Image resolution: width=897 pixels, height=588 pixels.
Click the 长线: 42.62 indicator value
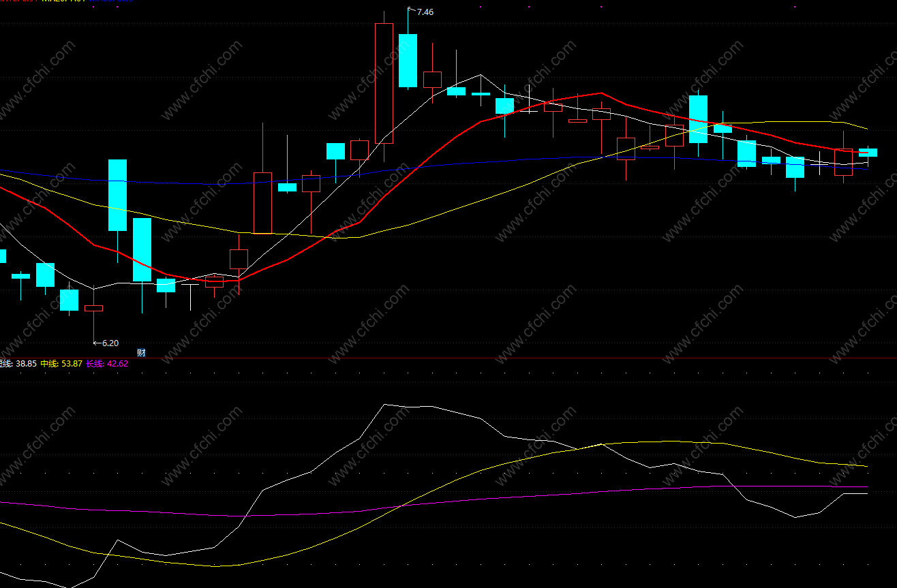[x=107, y=364]
